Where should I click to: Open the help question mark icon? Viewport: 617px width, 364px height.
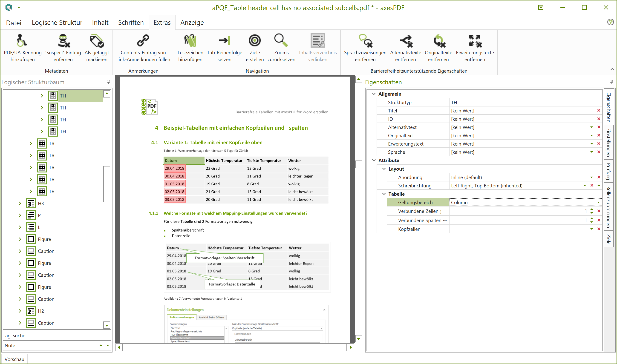610,22
